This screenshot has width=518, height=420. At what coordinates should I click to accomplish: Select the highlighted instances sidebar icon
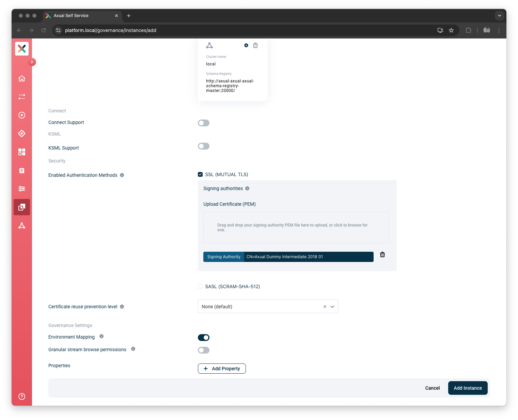22,207
